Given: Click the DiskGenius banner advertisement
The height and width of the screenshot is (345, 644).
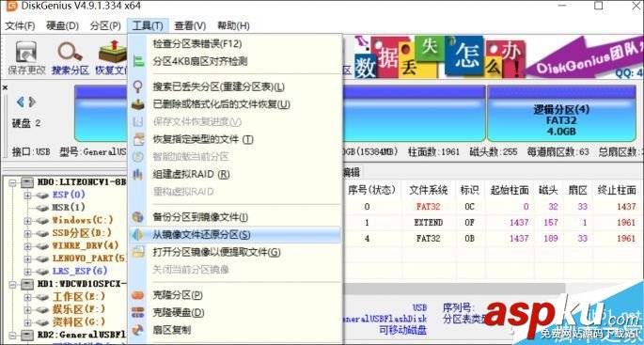Looking at the screenshot, I should 498,57.
